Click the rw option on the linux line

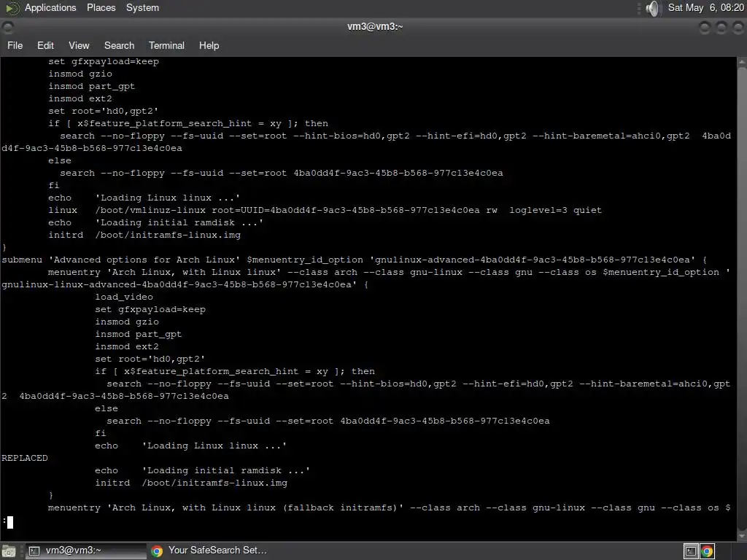[x=492, y=210]
